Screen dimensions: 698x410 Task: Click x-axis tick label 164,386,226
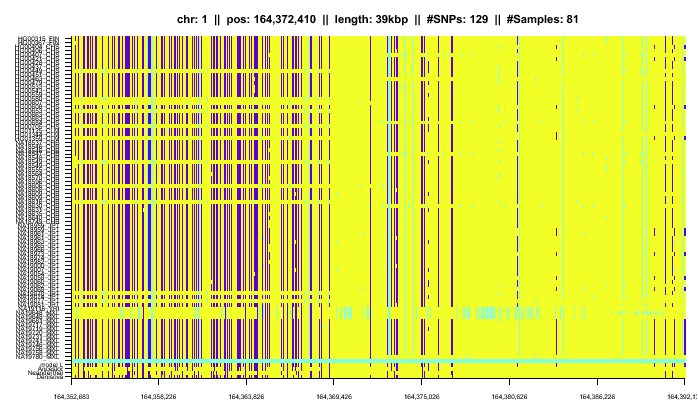point(597,396)
